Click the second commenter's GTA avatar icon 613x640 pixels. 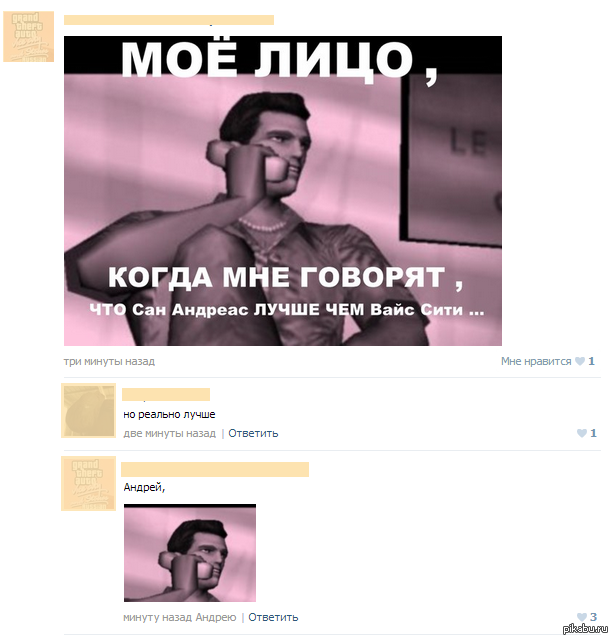[x=89, y=484]
